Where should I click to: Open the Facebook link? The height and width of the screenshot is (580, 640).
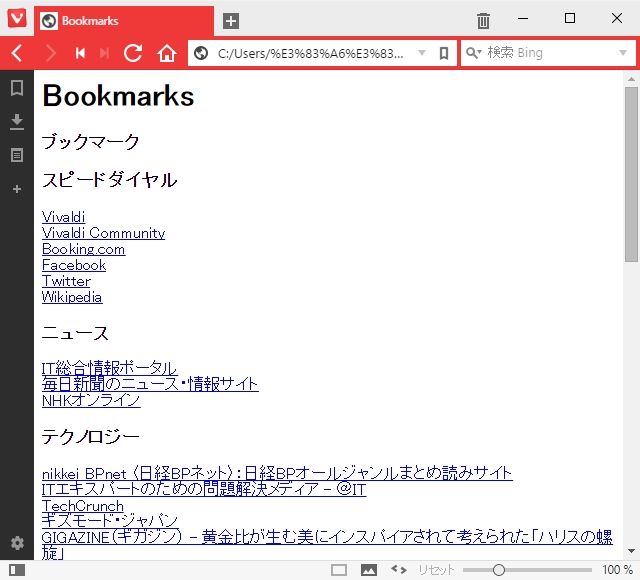point(74,265)
